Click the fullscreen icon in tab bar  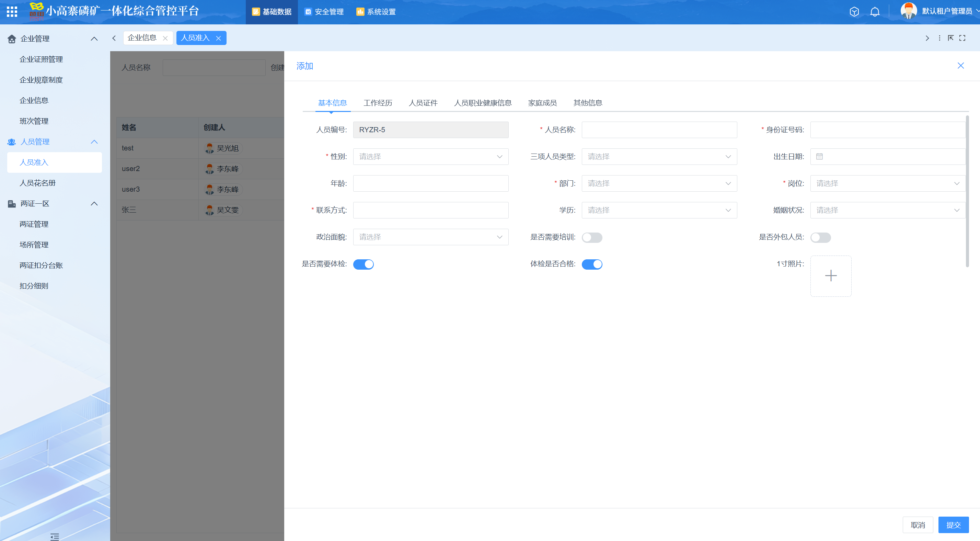[962, 38]
